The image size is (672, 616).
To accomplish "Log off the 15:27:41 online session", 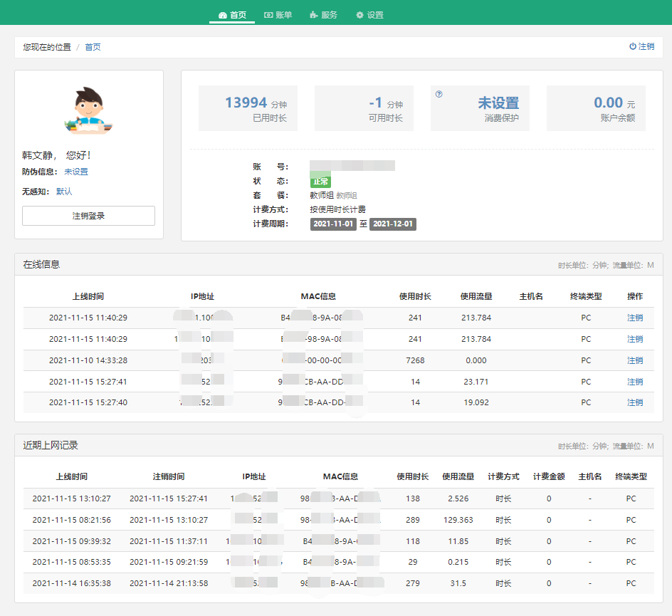I will [634, 382].
